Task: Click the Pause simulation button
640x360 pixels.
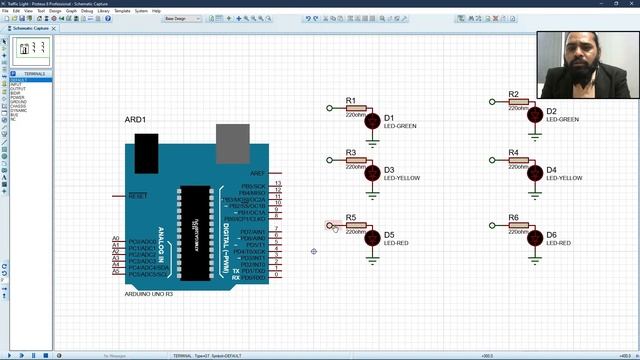Action: tap(33, 356)
